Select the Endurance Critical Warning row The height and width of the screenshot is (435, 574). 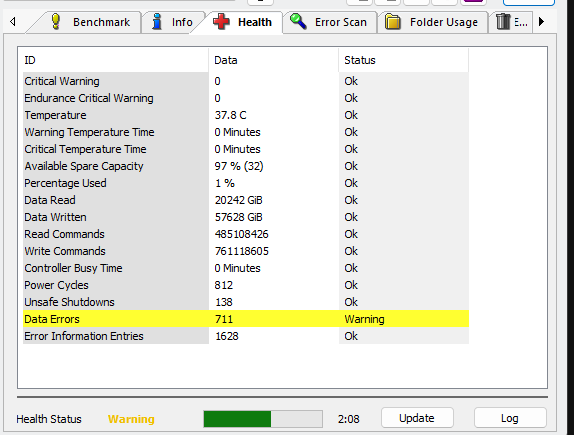(246, 98)
